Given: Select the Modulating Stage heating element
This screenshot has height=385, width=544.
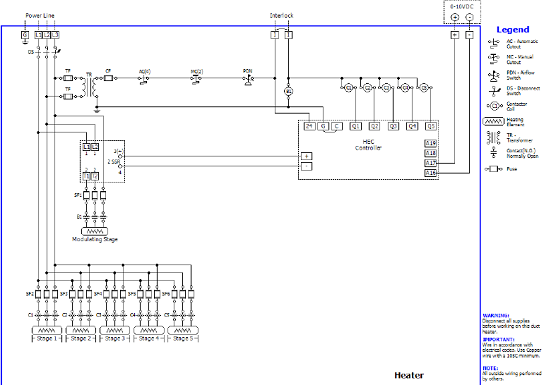Looking at the screenshot, I should (94, 231).
